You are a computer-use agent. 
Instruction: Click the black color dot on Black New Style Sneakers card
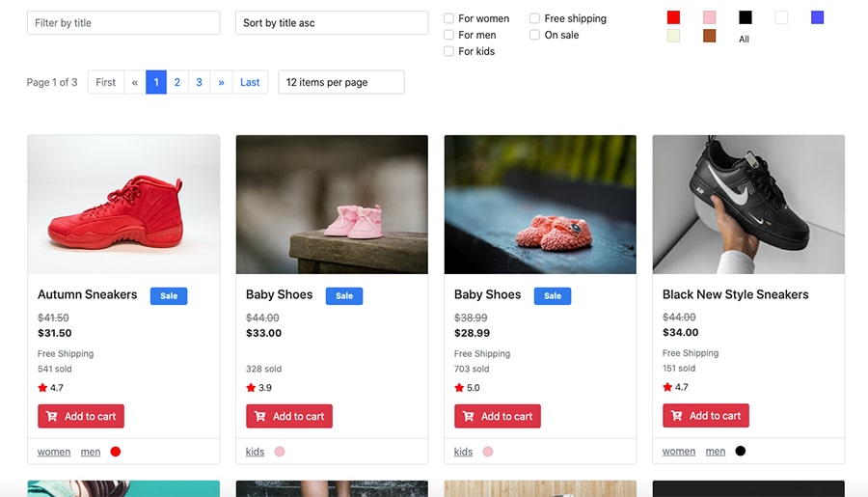741,451
